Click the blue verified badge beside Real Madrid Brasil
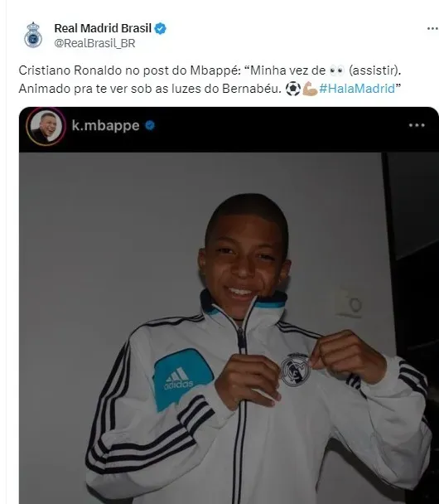Screen dimensions: 439x504 [160, 29]
